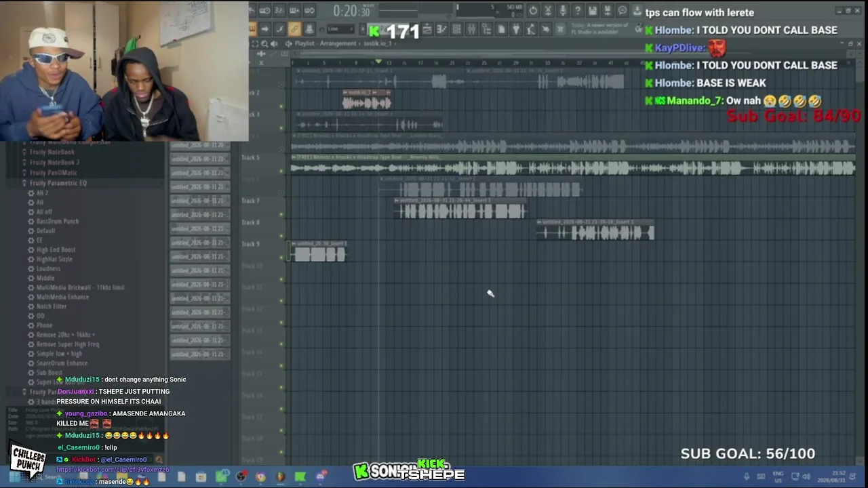
Task: Select the Remove Super High Freq preset
Action: pyautogui.click(x=68, y=344)
